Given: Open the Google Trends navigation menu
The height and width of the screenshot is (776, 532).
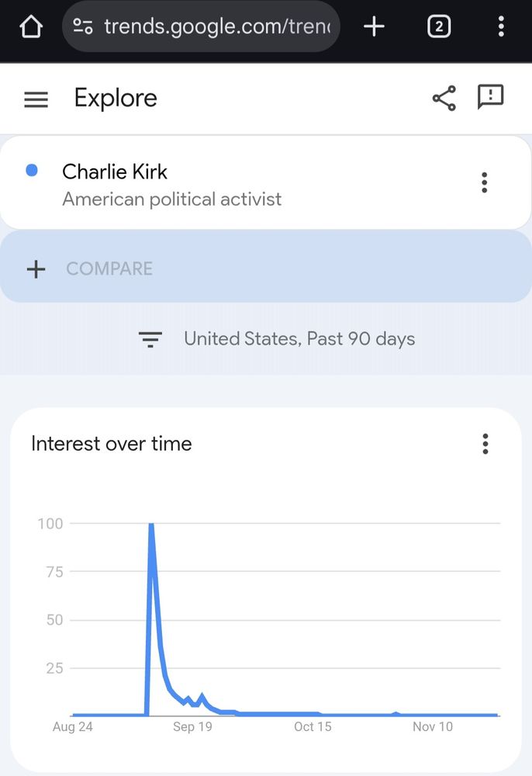Looking at the screenshot, I should point(36,99).
